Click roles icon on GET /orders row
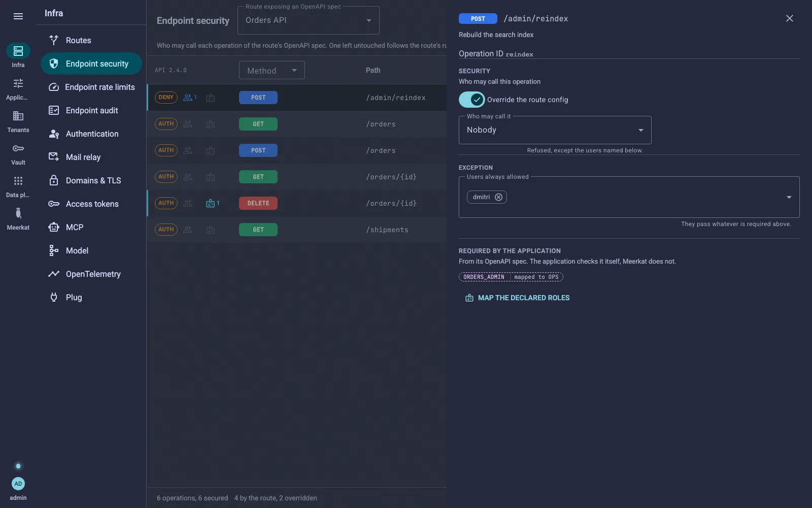Image resolution: width=812 pixels, height=508 pixels. coord(211,124)
